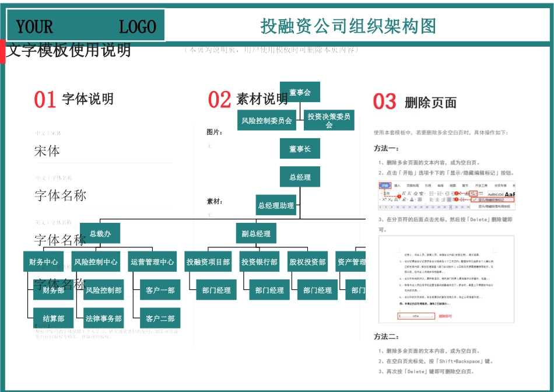Click the Show/Hide formatting marks icon

473,193
